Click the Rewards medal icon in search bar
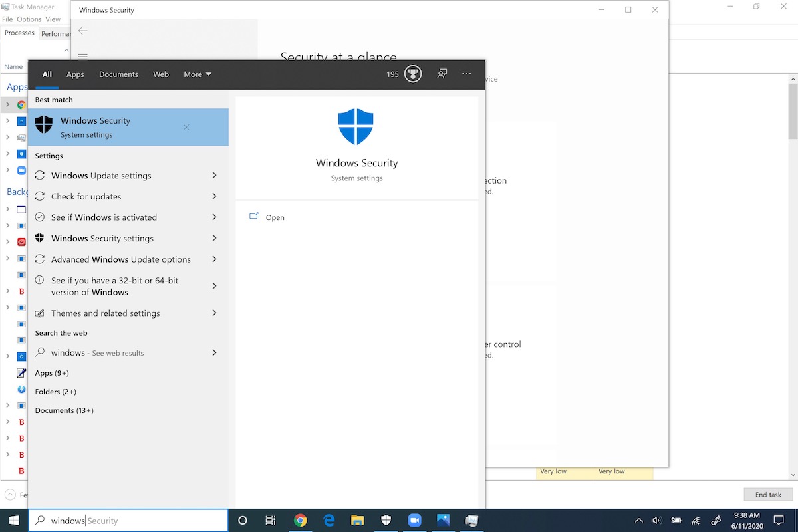 pyautogui.click(x=412, y=74)
